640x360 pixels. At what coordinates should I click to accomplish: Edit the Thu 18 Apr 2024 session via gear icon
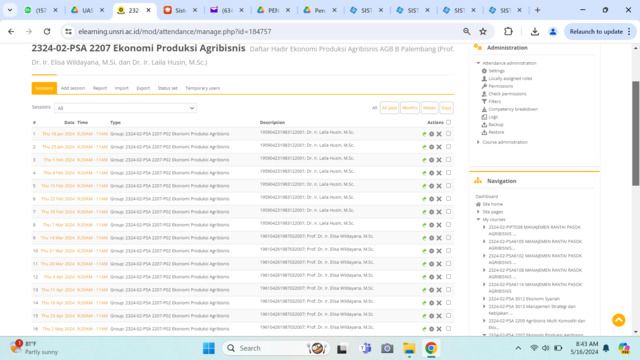pos(431,303)
